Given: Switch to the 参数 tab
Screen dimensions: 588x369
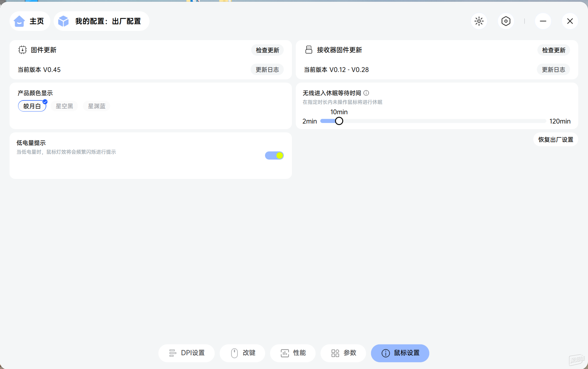Looking at the screenshot, I should [343, 353].
